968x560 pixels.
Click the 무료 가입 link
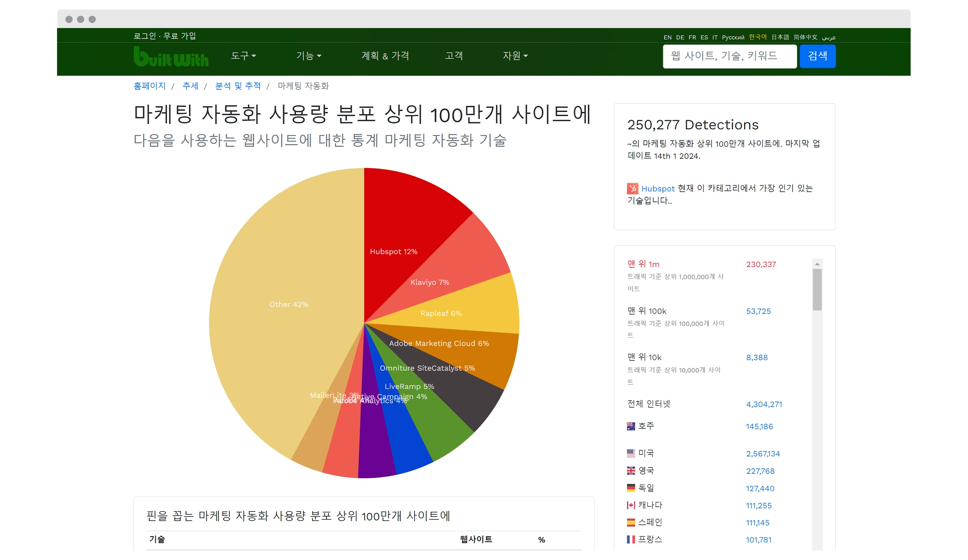pos(179,36)
